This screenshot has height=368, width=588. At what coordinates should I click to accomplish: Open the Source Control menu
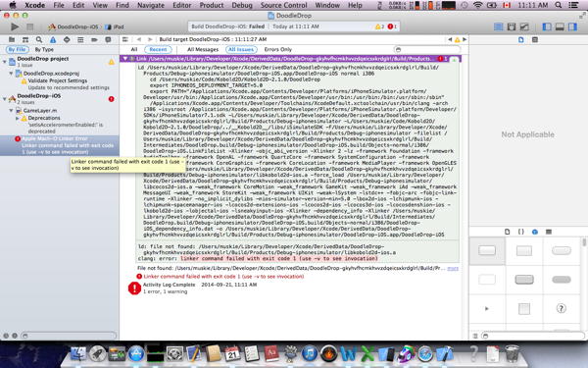pos(283,5)
